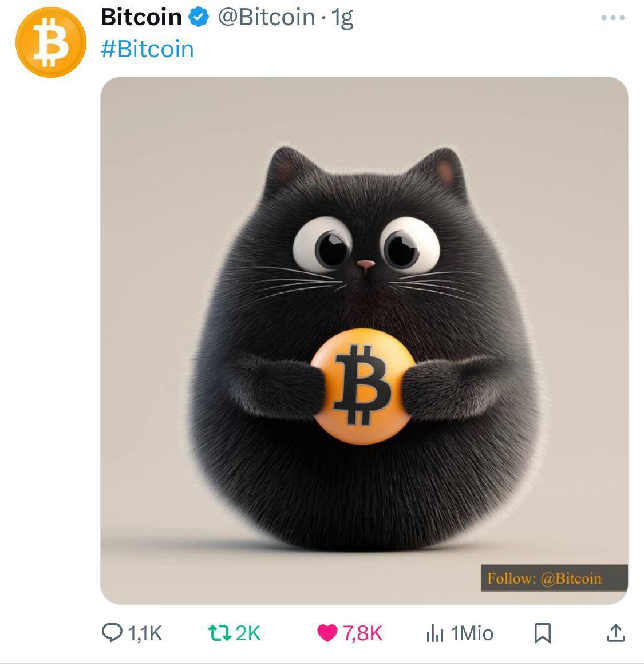
Task: Click the reply speech bubble icon
Action: (x=112, y=632)
